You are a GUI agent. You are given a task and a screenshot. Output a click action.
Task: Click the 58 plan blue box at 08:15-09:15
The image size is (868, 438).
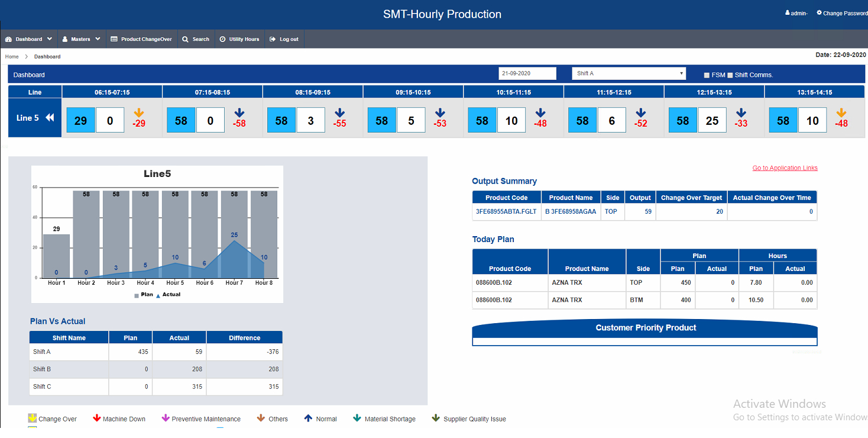pos(281,120)
